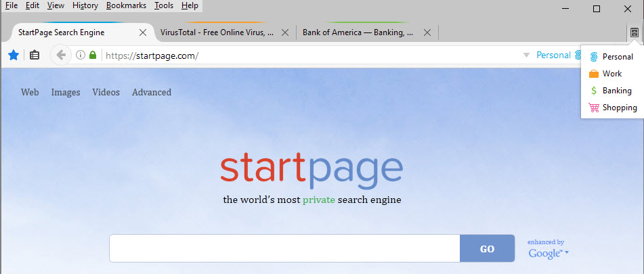Click the startpage logo

[312, 170]
